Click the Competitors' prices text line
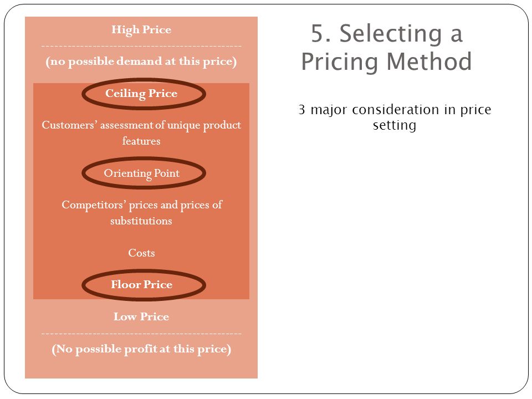 click(142, 205)
